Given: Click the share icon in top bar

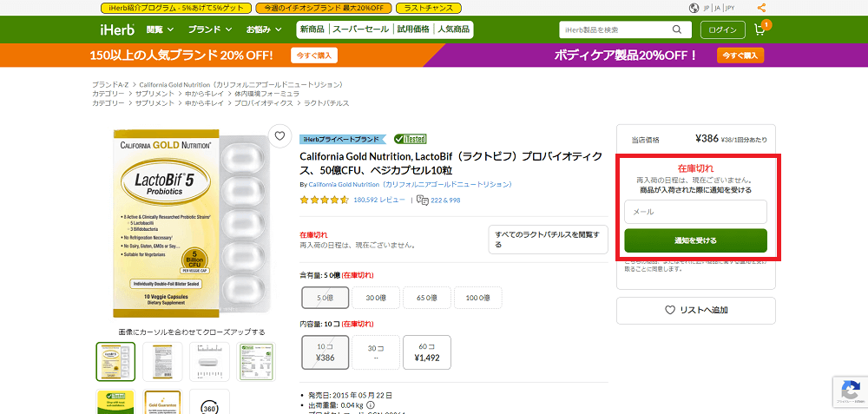Looking at the screenshot, I should [761, 8].
